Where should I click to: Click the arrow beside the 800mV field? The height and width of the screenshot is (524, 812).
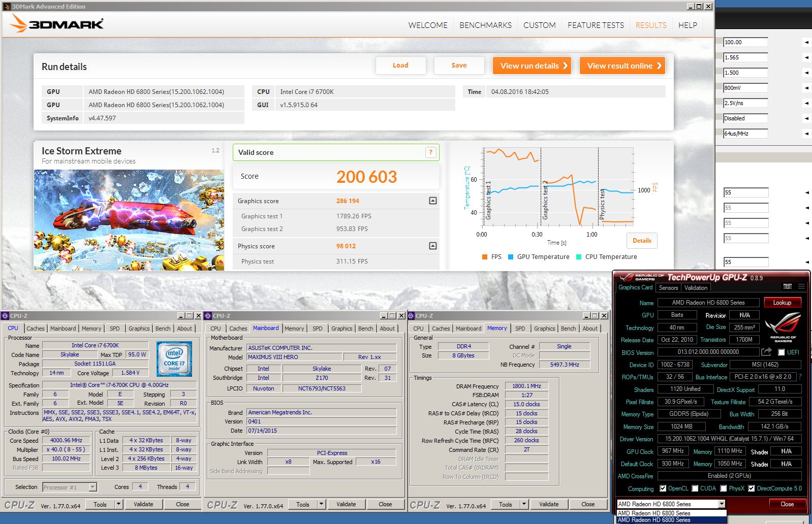pos(806,88)
